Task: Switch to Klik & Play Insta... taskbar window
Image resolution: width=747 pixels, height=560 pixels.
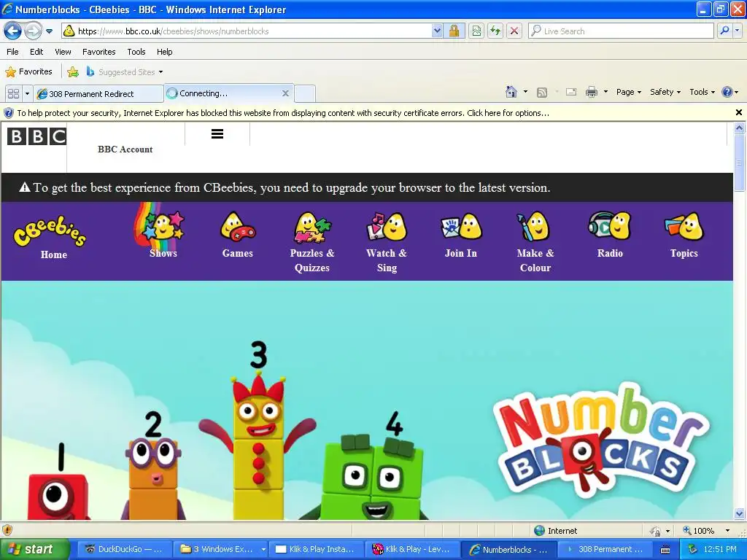Action: click(x=317, y=549)
